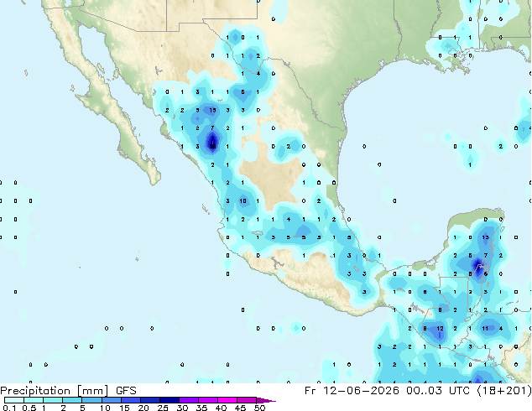Viewport: 532px width, 411px height.
Task: Click the 0.5–1 mm legend color swatch
Action: coord(34,400)
